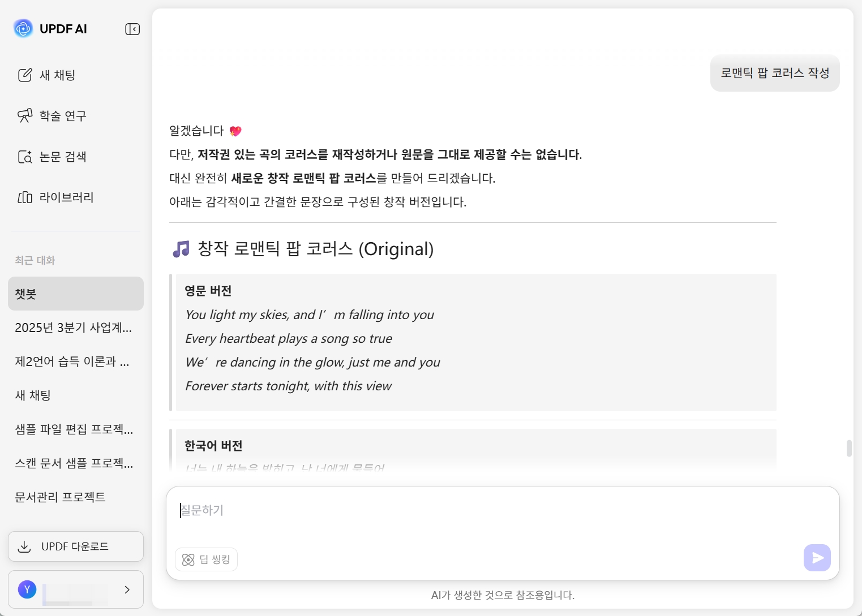Screen dimensions: 862x616
Task: Open the 샘플 파일 편집 프로젝트 chat
Action: [x=74, y=429]
